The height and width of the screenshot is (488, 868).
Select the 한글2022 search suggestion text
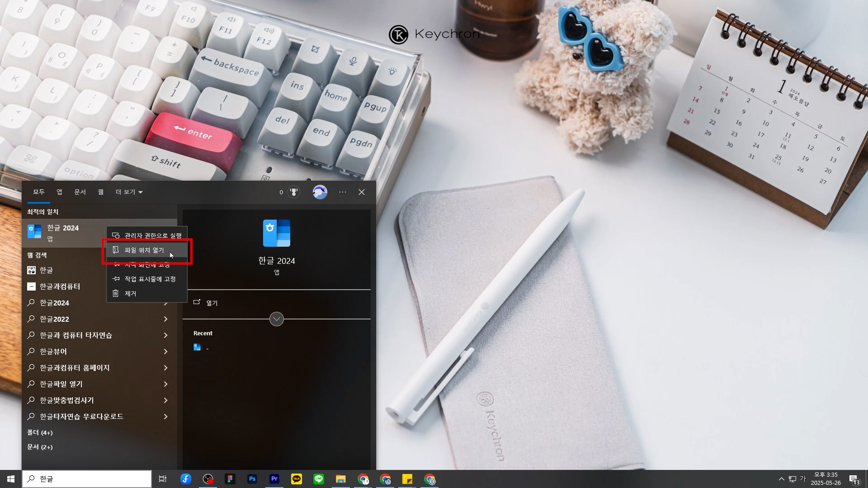[55, 319]
